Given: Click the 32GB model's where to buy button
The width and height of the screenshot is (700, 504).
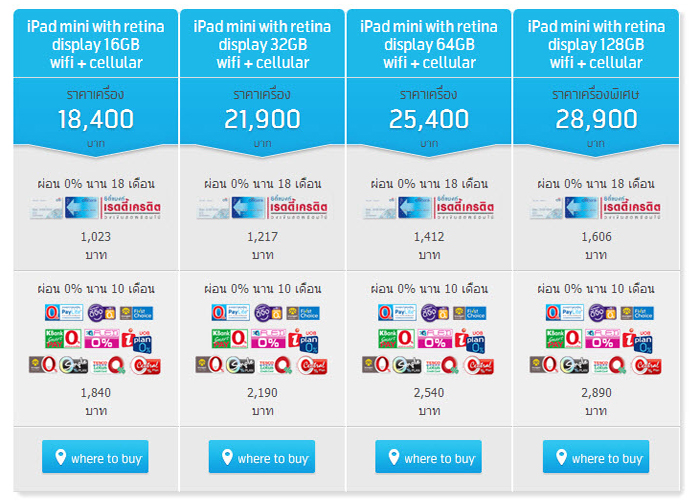Looking at the screenshot, I should tap(262, 458).
